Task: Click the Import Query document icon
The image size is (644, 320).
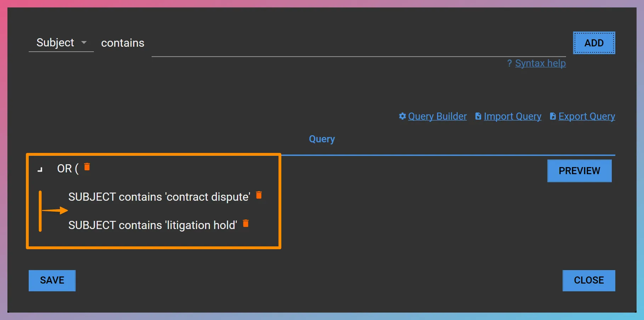Action: [478, 116]
